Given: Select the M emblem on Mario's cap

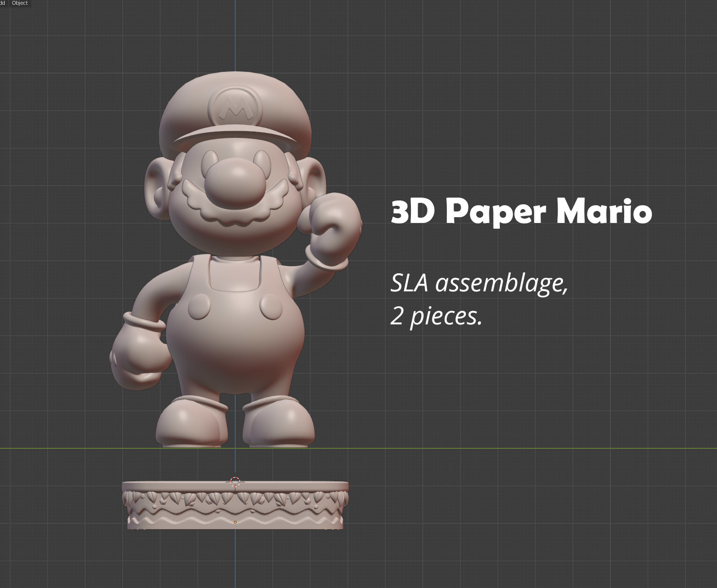Looking at the screenshot, I should coord(234,106).
